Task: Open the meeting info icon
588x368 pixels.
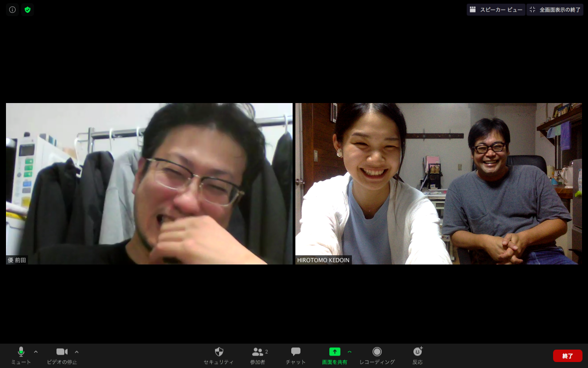Action: (12, 10)
